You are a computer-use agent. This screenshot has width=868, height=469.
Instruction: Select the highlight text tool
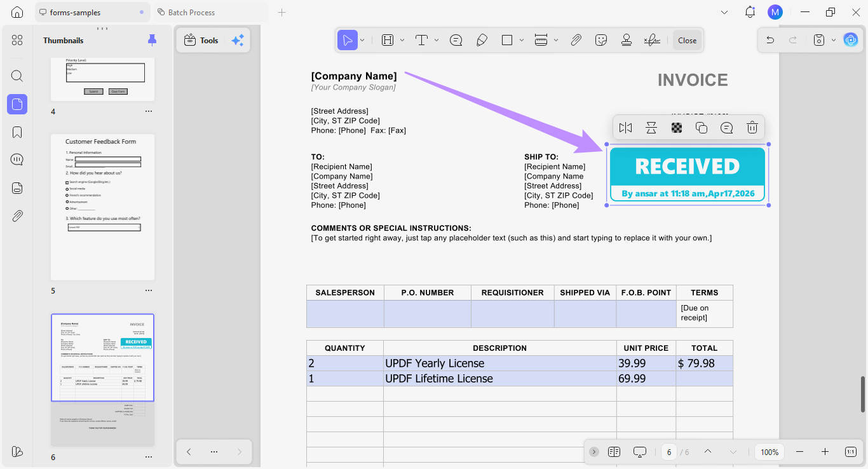pos(388,40)
